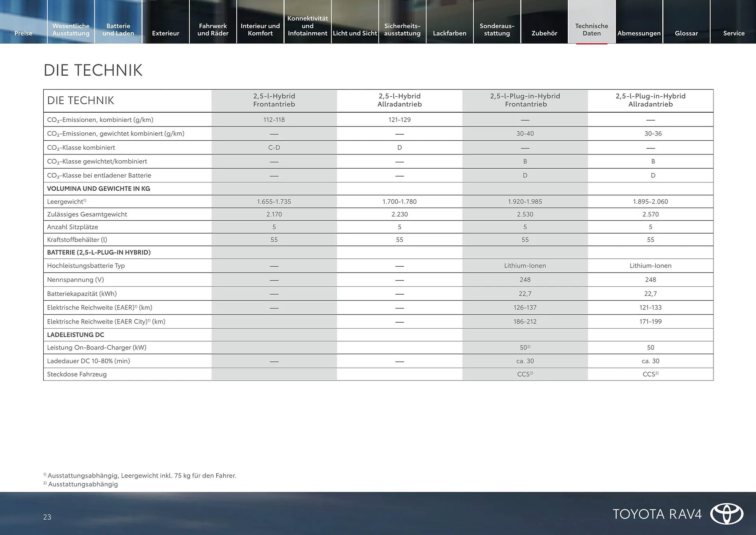Open Interieur und Komfort section
The width and height of the screenshot is (756, 535).
260,30
